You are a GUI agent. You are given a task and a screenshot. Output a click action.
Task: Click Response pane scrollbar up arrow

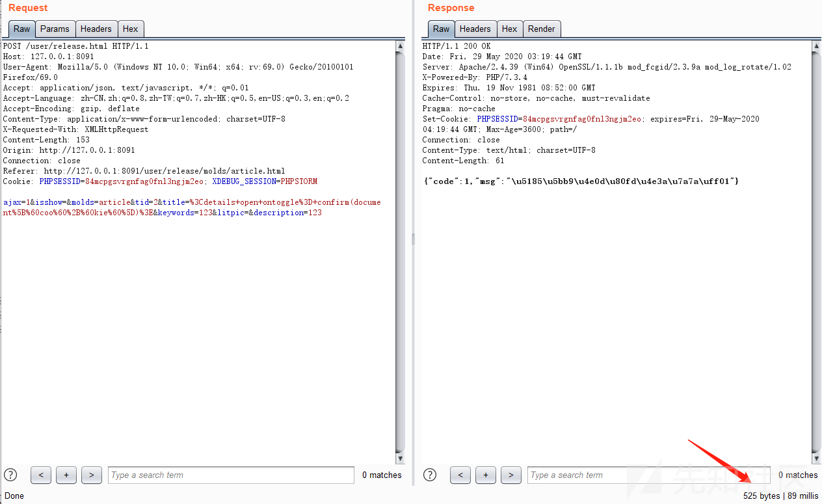[x=816, y=46]
